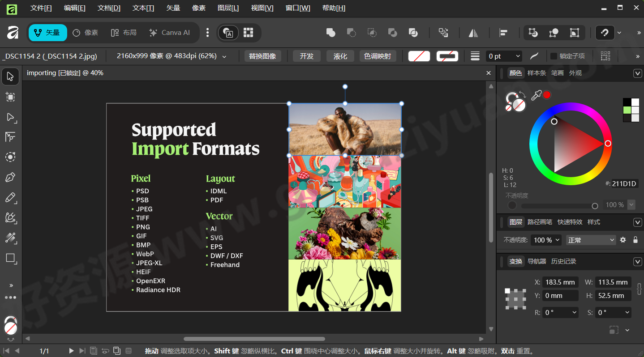Switch to the 历史记录 tab

563,261
